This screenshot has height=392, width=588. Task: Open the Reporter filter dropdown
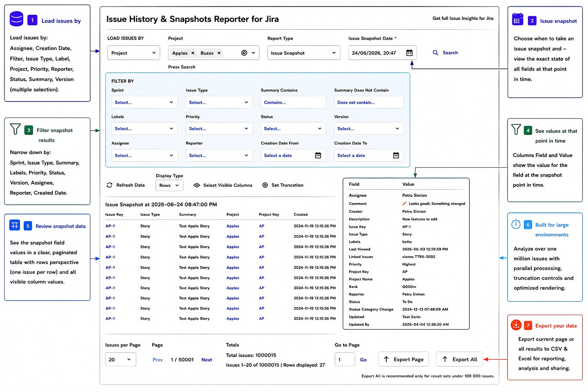tap(219, 155)
